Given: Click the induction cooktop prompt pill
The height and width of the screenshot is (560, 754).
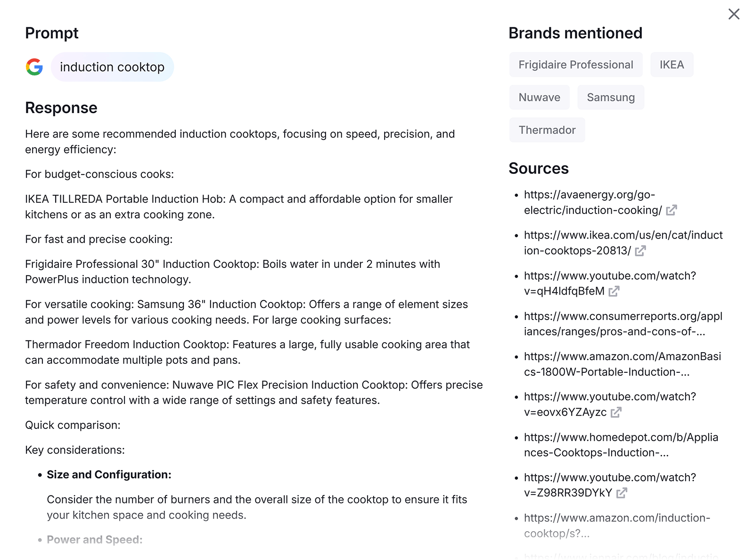Looking at the screenshot, I should (x=112, y=67).
